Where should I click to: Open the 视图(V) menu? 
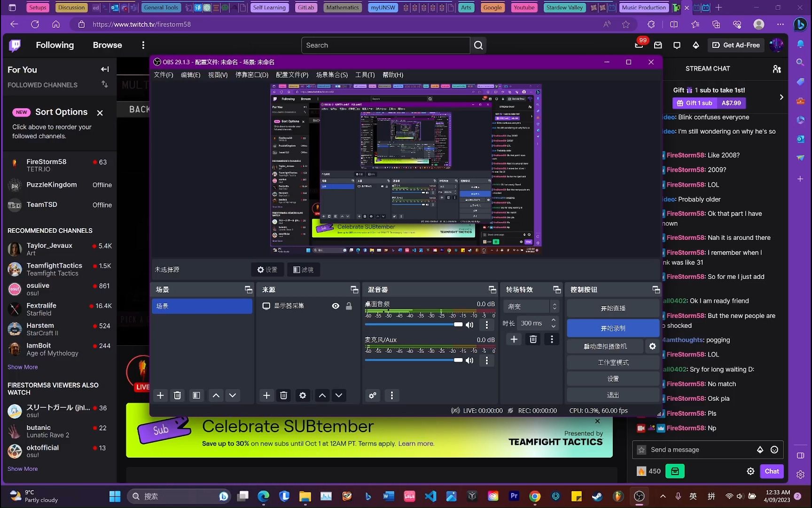pyautogui.click(x=218, y=75)
